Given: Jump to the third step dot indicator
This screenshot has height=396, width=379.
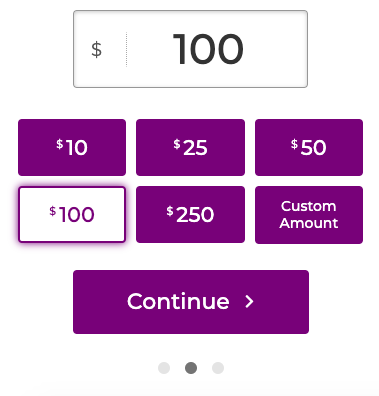Looking at the screenshot, I should tap(218, 368).
